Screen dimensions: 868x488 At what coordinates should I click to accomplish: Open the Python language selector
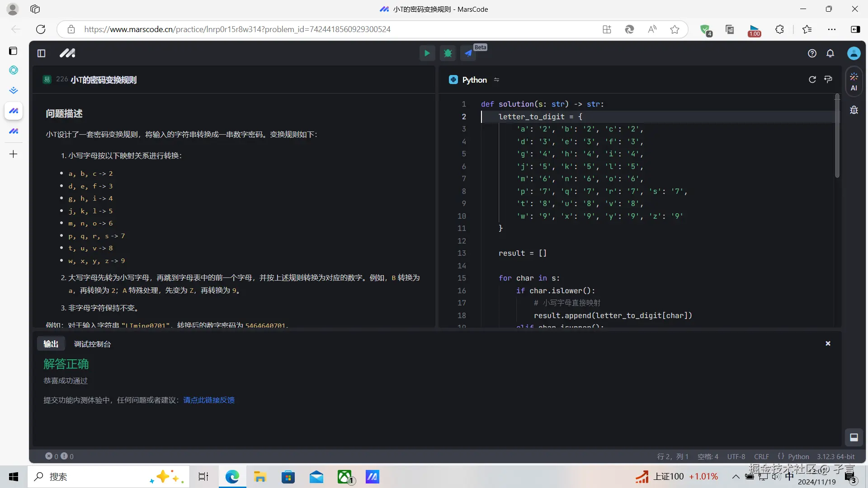click(474, 80)
